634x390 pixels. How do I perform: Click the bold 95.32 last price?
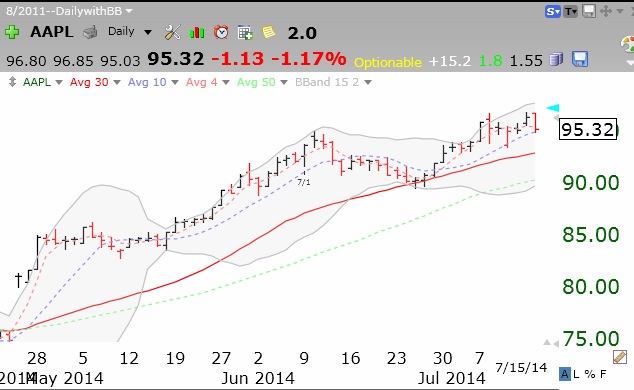click(175, 59)
